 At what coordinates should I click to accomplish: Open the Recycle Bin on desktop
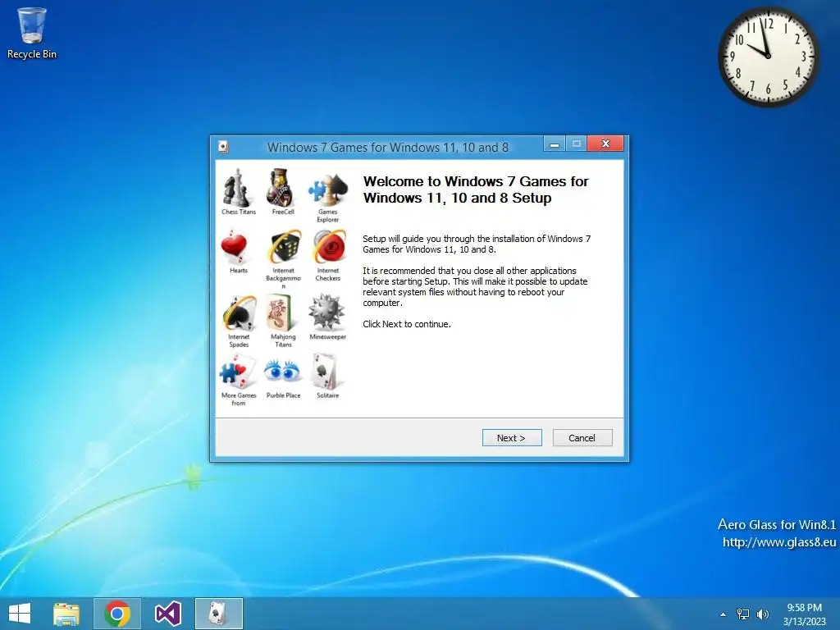32,33
